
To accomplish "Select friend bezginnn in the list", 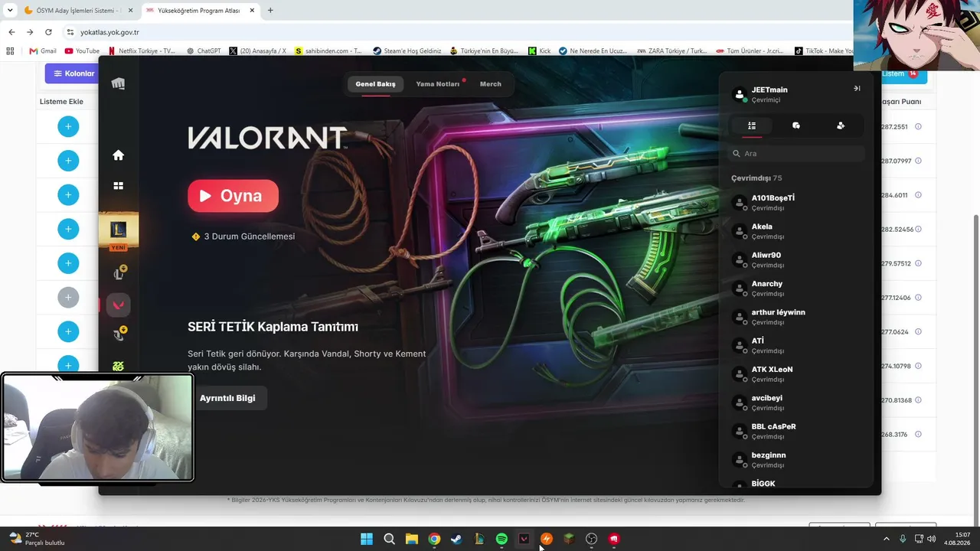I will tap(796, 460).
